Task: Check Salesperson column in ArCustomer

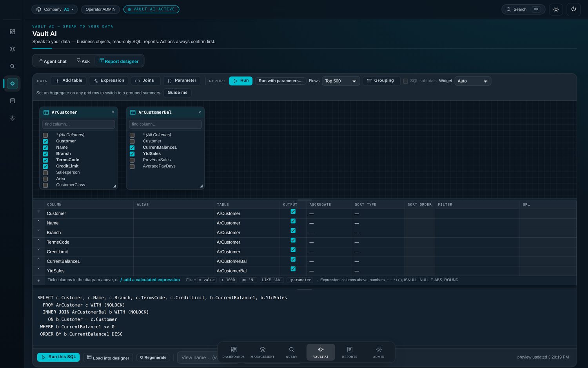Action: click(45, 173)
